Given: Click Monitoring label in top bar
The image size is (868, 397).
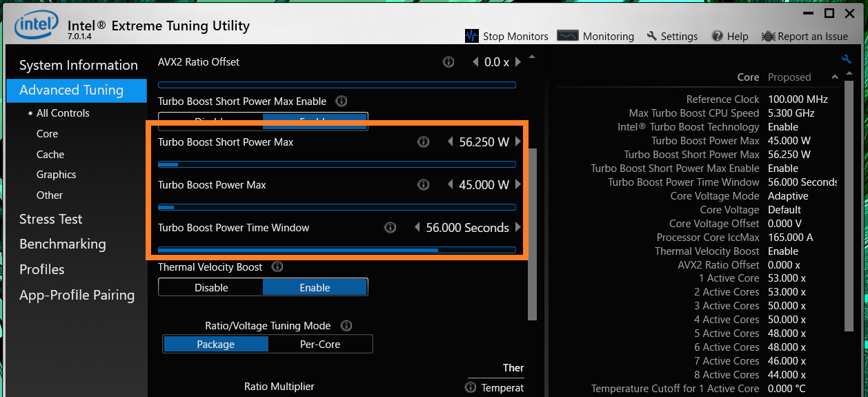Looking at the screenshot, I should 609,37.
